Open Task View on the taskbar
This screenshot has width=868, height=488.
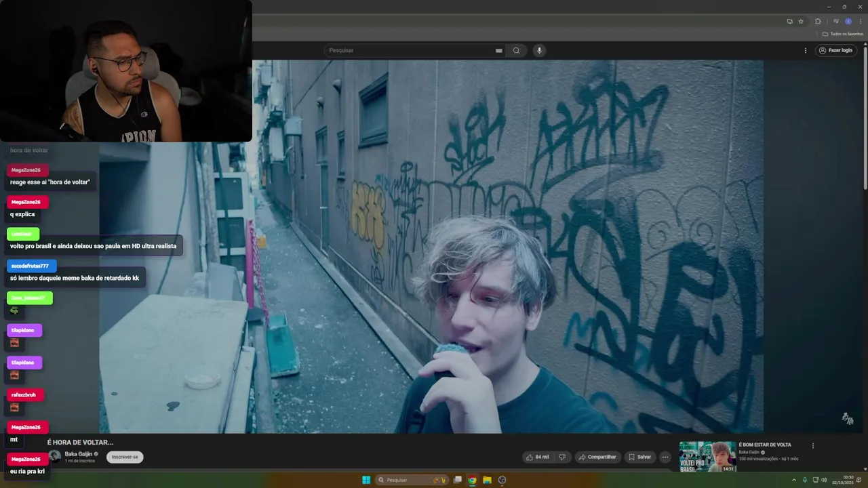pos(458,480)
